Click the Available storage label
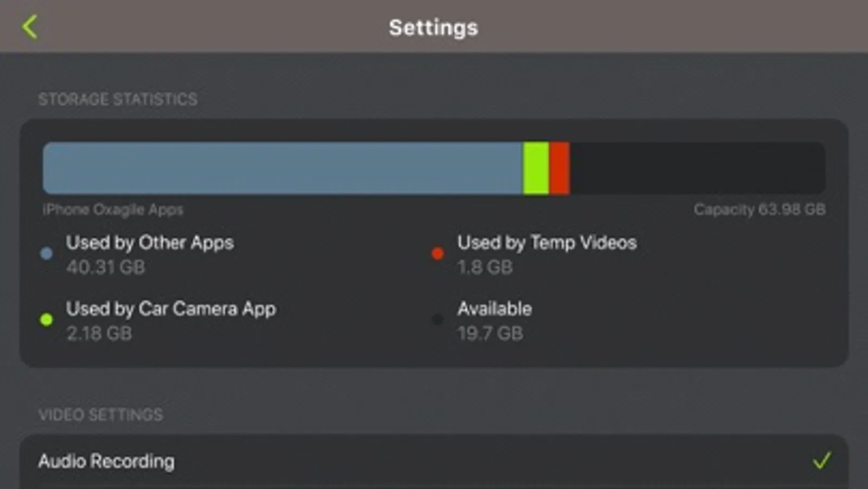Viewport: 868px width, 489px height. coord(495,309)
